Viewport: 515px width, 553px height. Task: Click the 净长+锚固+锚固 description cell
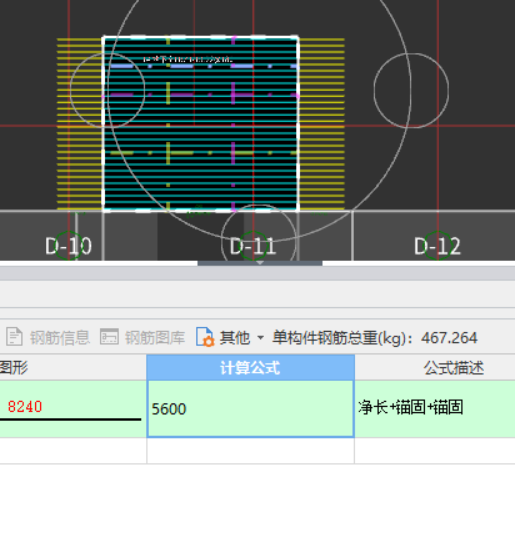pyautogui.click(x=435, y=409)
